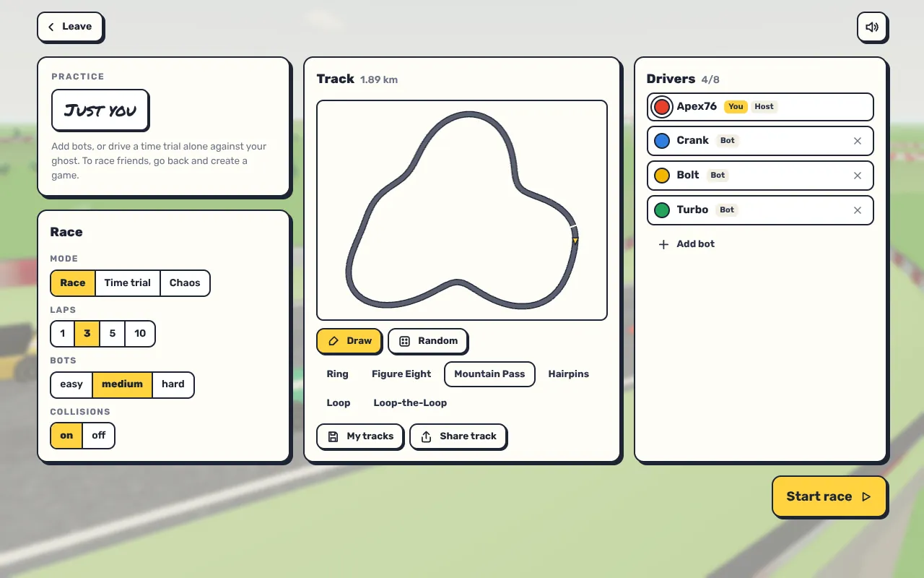Click the plus icon to add bot
Image resolution: width=924 pixels, height=578 pixels.
(663, 244)
